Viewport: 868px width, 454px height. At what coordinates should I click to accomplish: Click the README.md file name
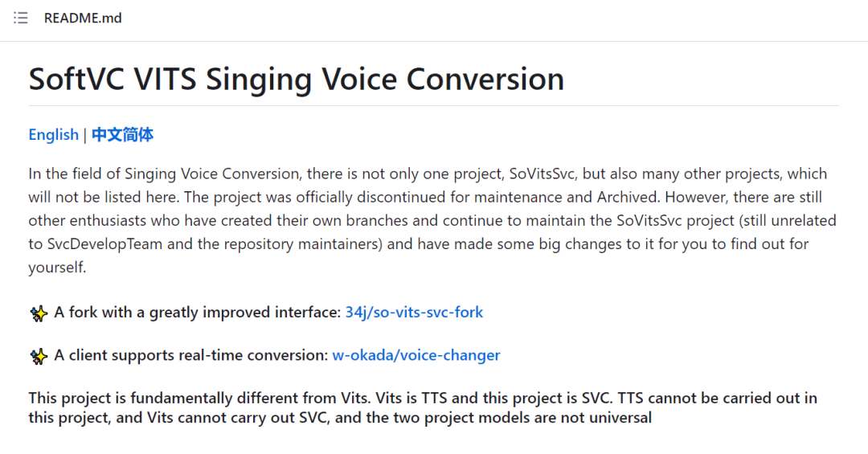pos(83,18)
